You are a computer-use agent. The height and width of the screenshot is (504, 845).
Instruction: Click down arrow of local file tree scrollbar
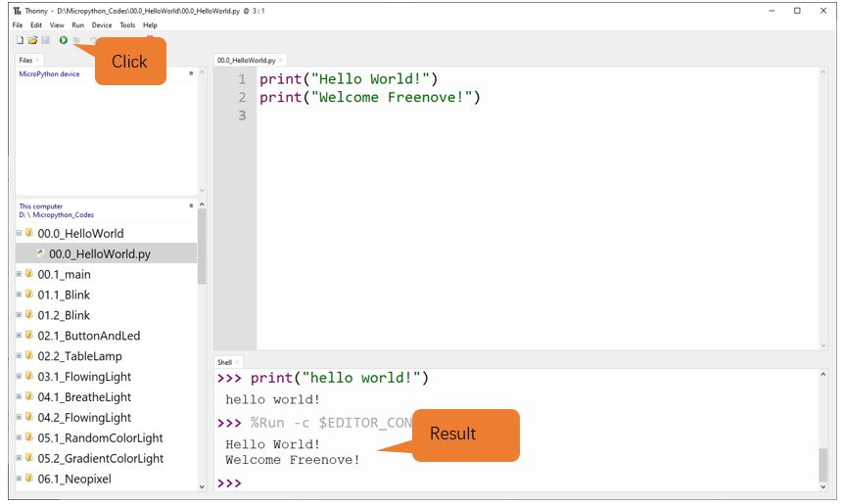202,486
